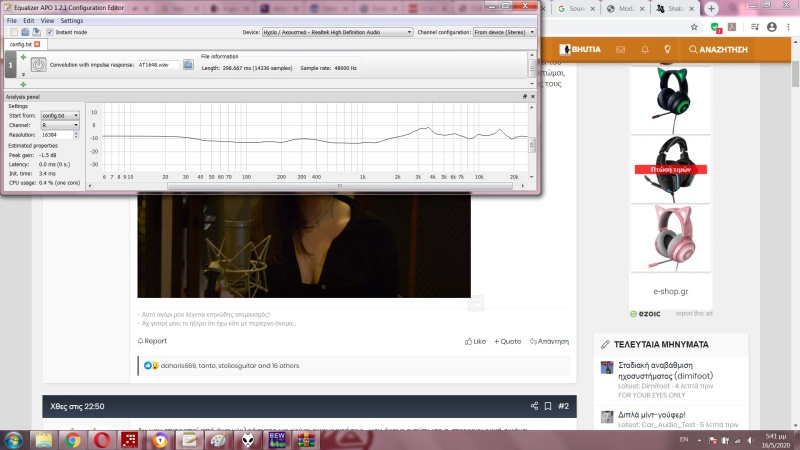This screenshot has height=450, width=800.
Task: Open the File menu
Action: click(12, 20)
